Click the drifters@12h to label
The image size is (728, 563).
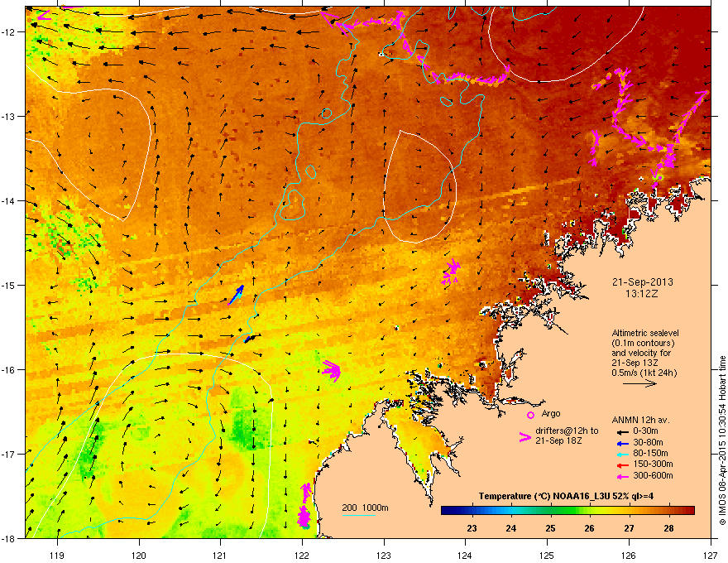tap(567, 431)
